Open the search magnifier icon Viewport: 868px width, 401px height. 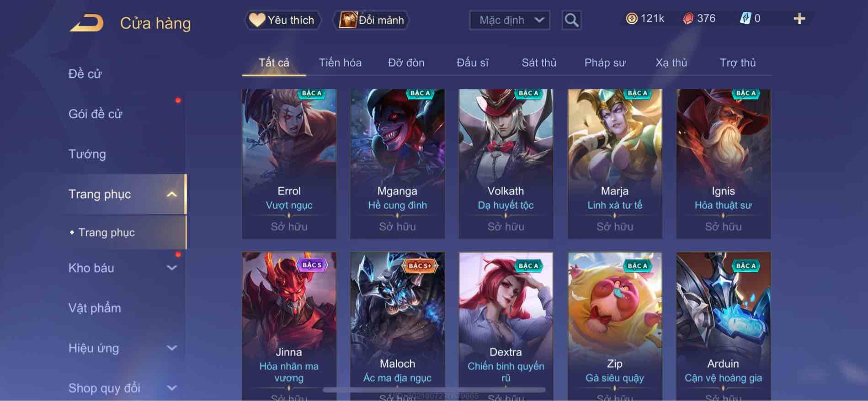[571, 20]
